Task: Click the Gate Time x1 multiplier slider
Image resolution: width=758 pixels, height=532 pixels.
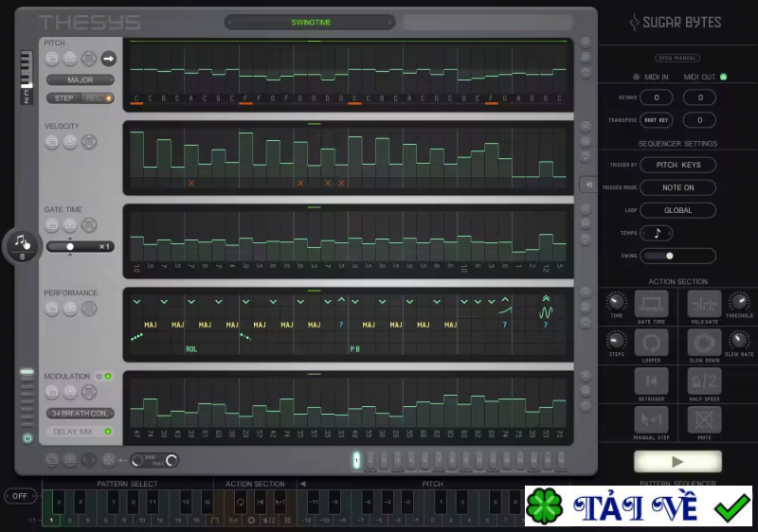Action: coord(81,247)
